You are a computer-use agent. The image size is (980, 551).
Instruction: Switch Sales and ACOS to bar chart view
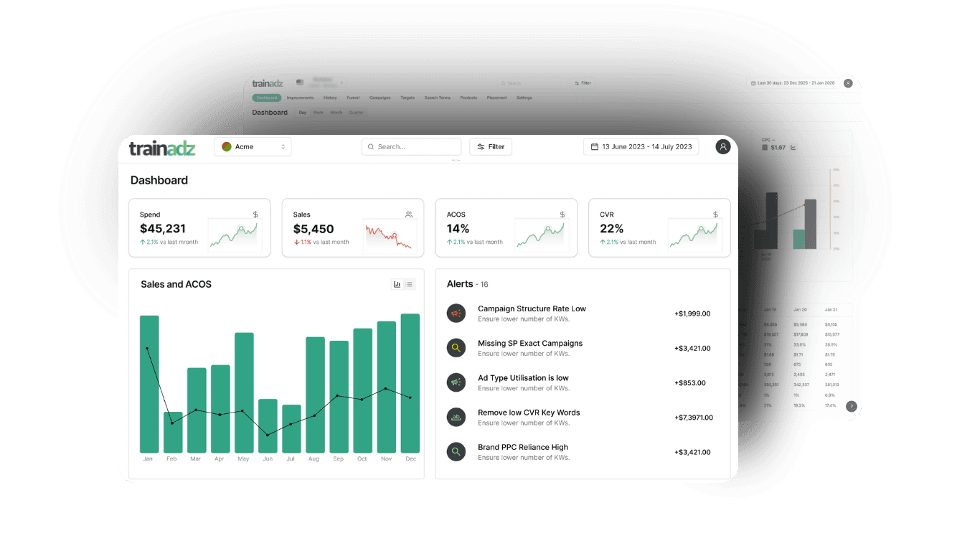point(397,284)
